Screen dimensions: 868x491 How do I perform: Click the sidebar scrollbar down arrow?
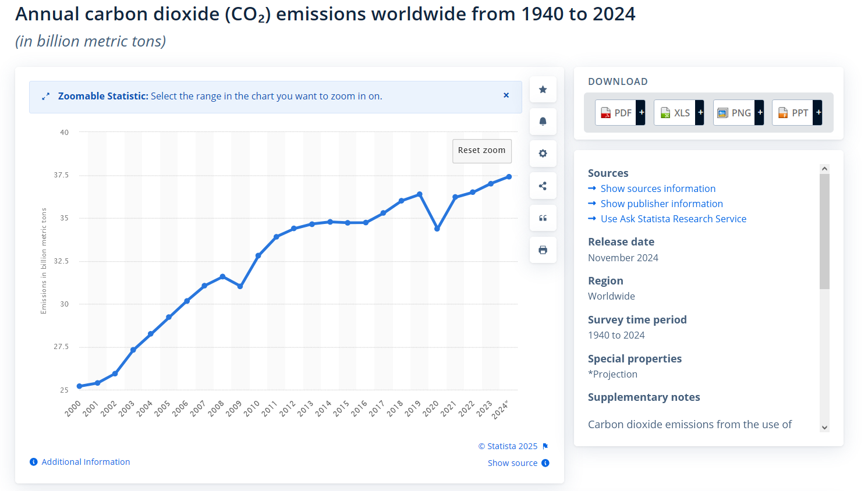824,428
